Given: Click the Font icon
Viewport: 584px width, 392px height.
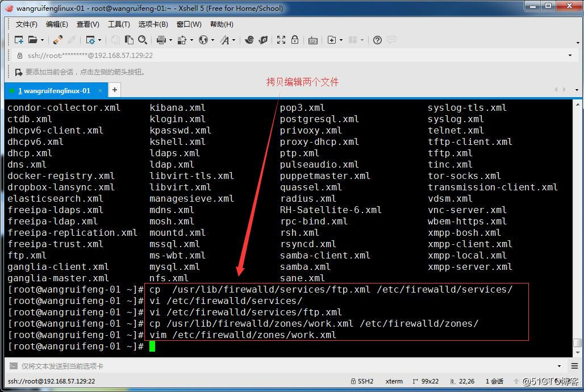Looking at the screenshot, I should [x=224, y=40].
